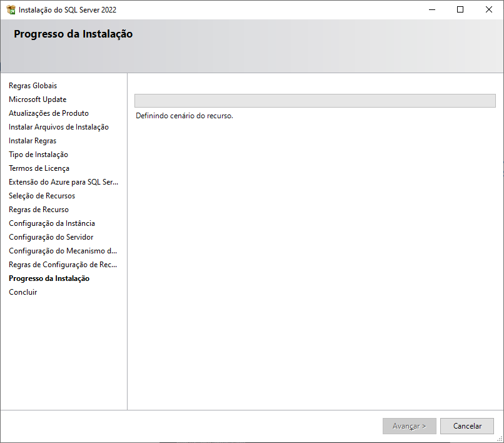Click the Cancelar button

(467, 426)
